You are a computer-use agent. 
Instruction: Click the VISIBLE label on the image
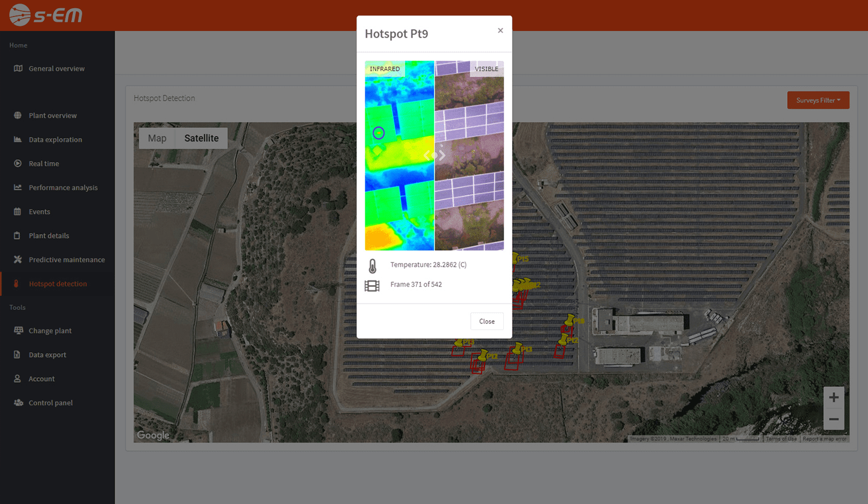tap(487, 69)
